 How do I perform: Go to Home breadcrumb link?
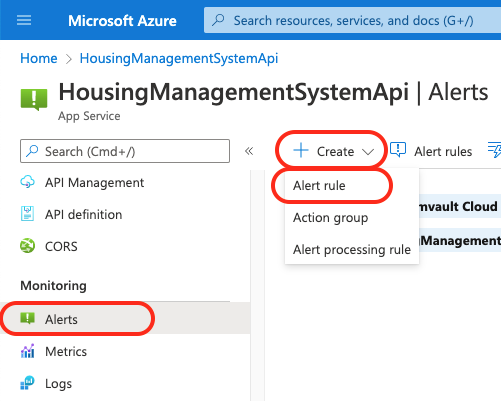[39, 58]
